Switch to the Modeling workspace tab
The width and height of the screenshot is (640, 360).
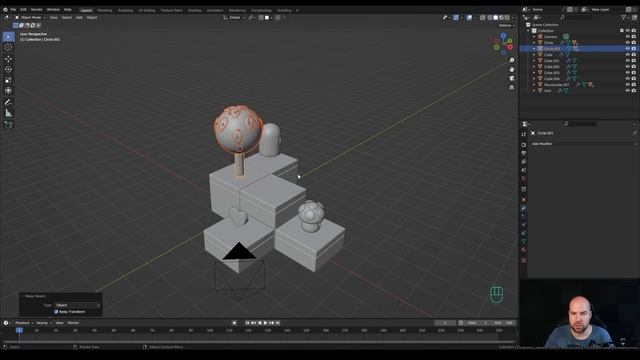(104, 10)
